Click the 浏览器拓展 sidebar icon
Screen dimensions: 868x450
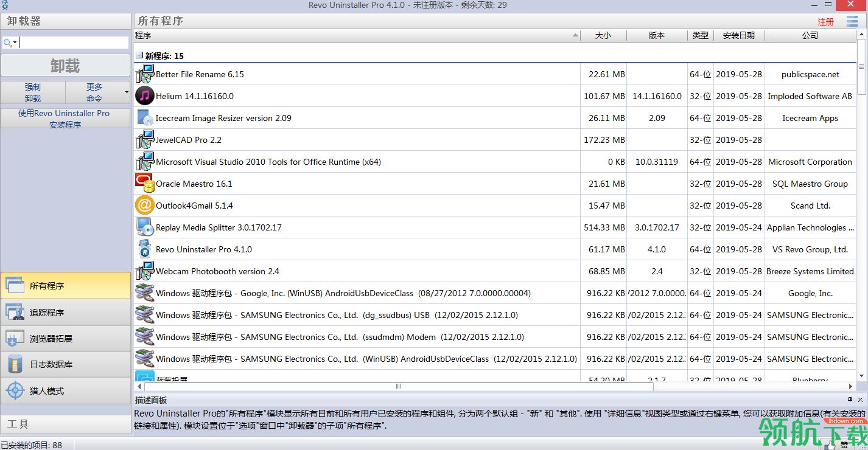15,338
